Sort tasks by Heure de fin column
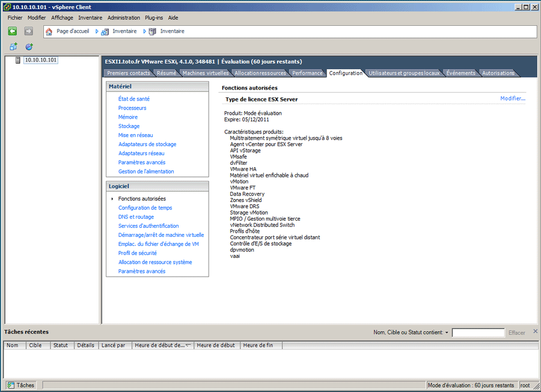This screenshot has width=541, height=392. [x=261, y=345]
